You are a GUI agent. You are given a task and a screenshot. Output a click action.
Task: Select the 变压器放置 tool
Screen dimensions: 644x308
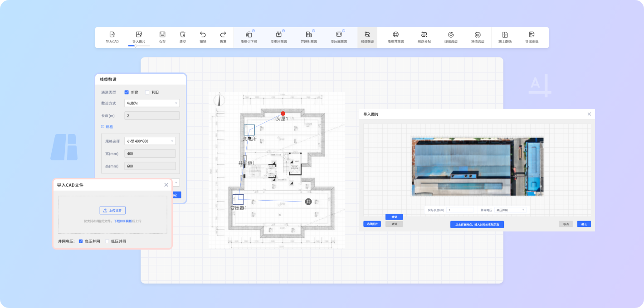[x=339, y=37]
